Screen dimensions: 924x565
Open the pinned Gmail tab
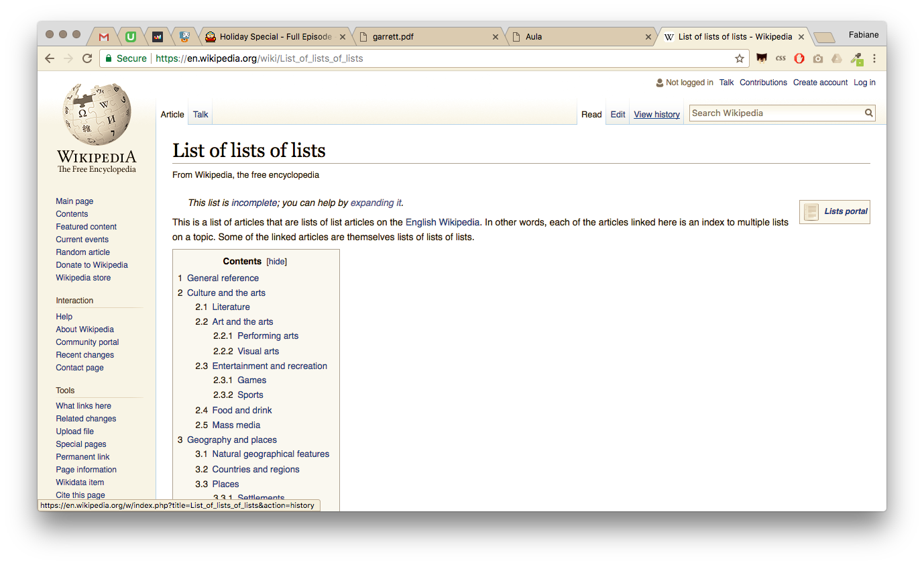coord(104,37)
